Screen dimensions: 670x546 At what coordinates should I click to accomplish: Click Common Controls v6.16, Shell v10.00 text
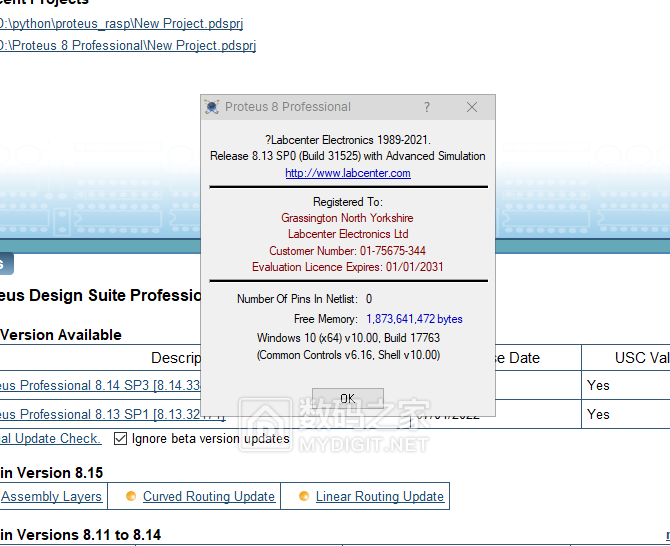[x=348, y=355]
